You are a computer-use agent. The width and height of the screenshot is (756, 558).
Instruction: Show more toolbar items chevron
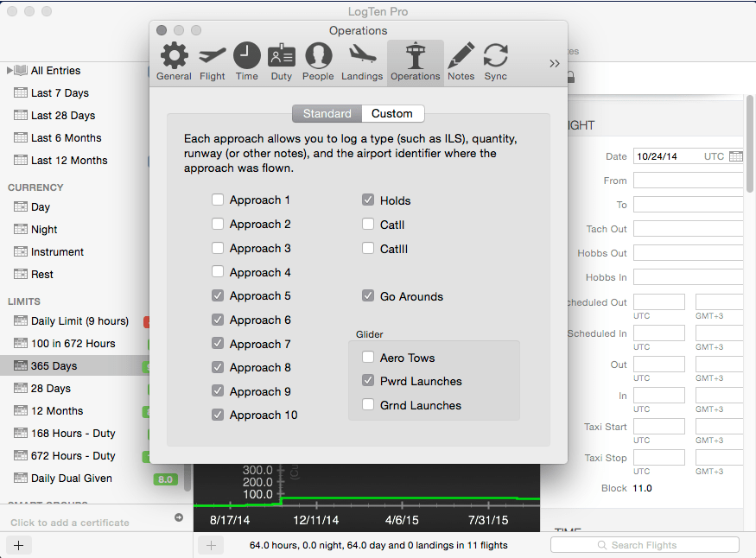[555, 64]
